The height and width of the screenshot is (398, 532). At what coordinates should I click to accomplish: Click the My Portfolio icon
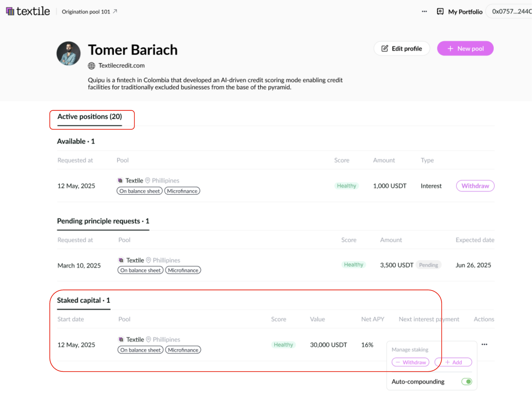coord(440,11)
